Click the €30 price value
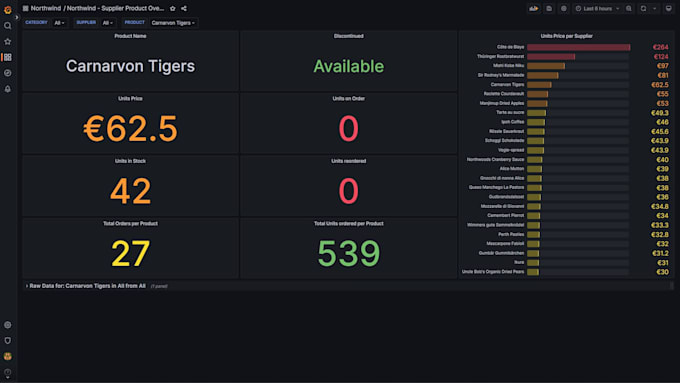This screenshot has height=383, width=680. 662,272
